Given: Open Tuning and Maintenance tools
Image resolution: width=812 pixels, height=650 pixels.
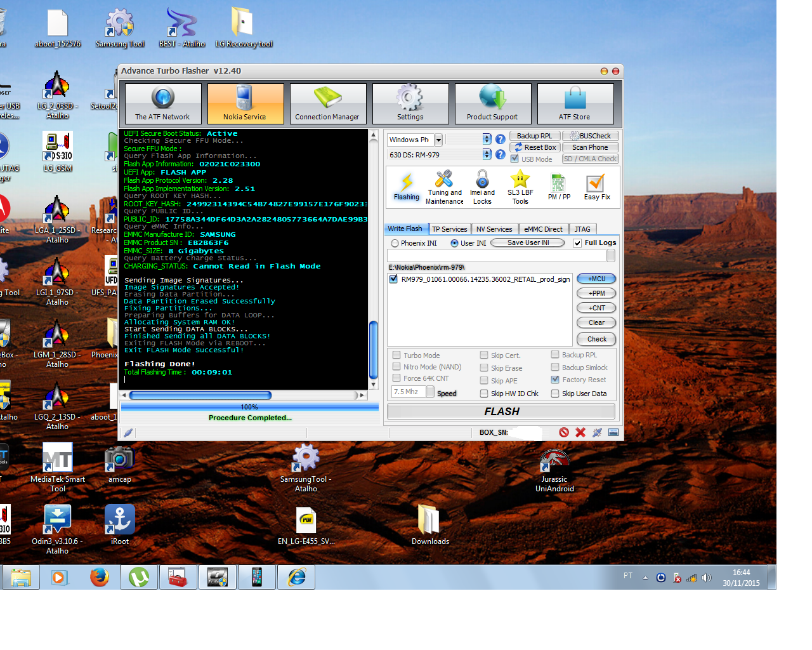Looking at the screenshot, I should 444,187.
